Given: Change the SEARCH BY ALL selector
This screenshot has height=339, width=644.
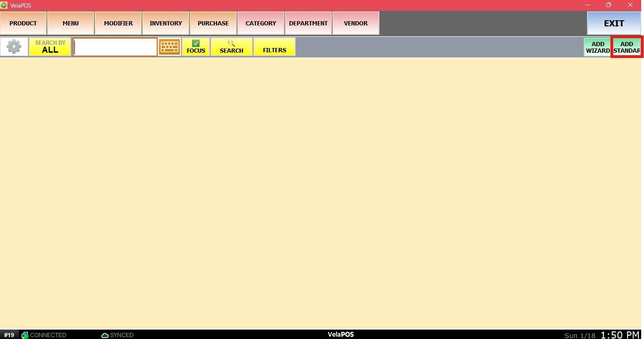Looking at the screenshot, I should 50,47.
